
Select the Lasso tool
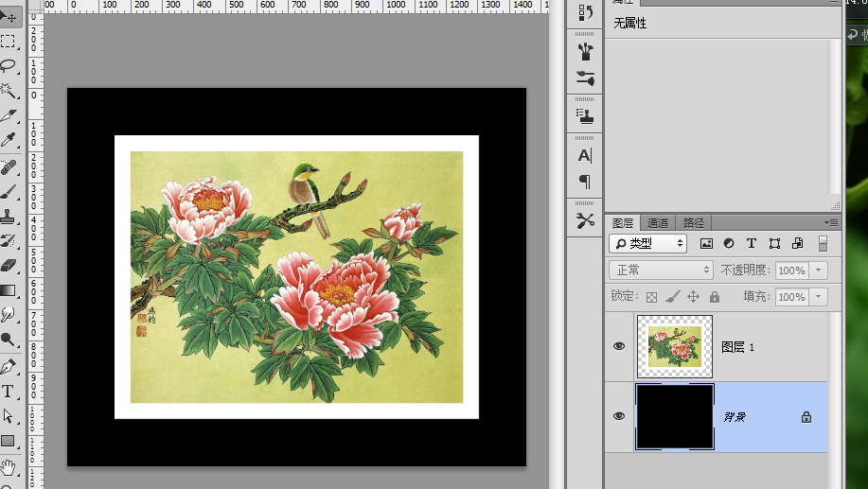pos(9,65)
